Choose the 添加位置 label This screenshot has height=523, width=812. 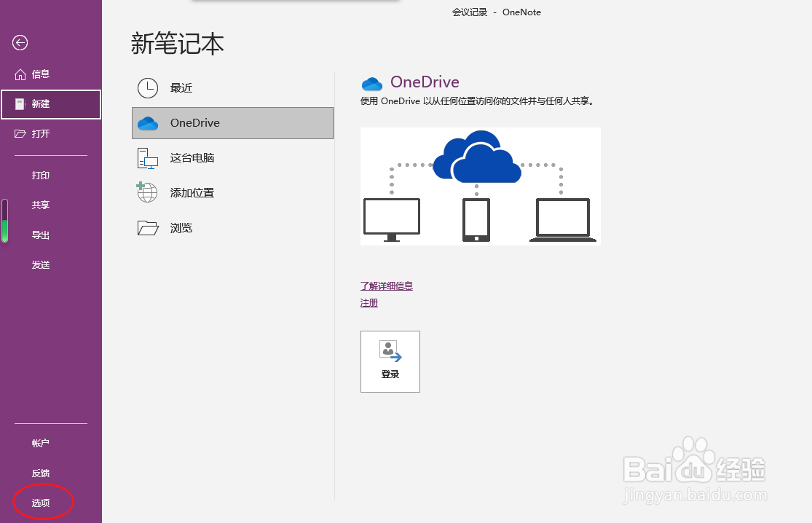tap(192, 193)
